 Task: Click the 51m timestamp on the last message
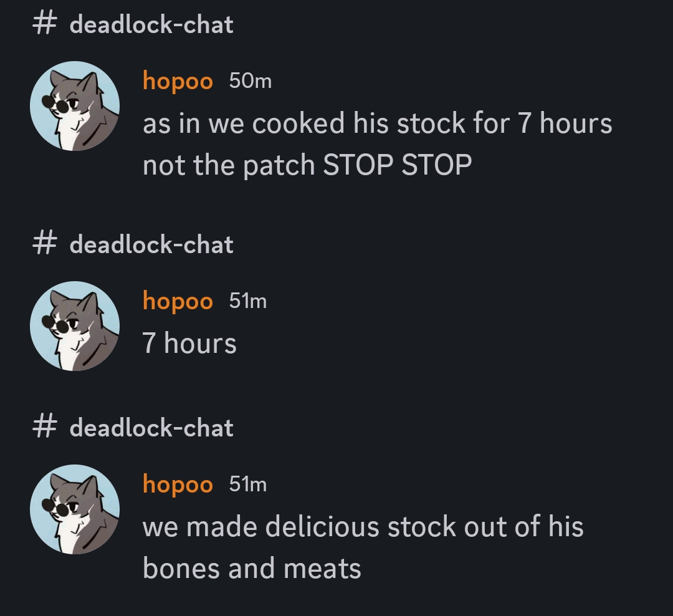(x=247, y=484)
